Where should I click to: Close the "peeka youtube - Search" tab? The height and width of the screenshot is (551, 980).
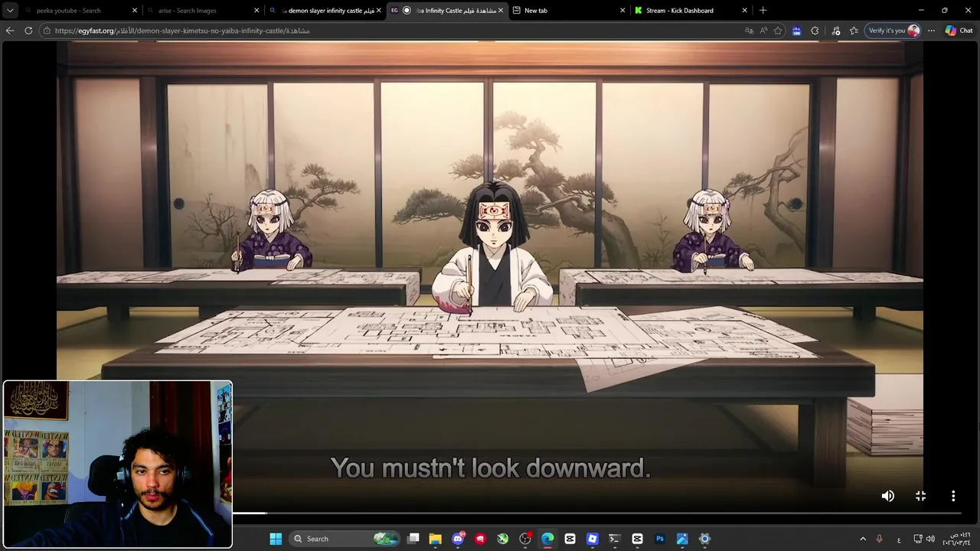tap(135, 11)
